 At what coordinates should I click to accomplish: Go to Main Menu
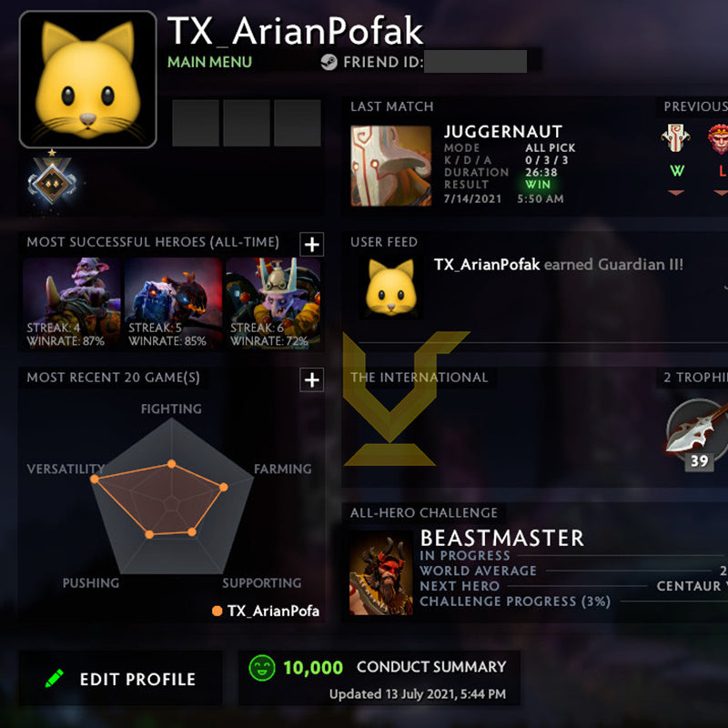(x=210, y=62)
